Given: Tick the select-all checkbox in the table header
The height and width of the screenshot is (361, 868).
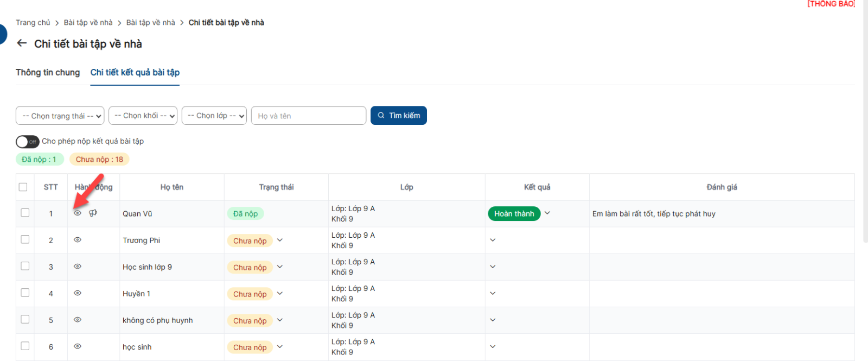Looking at the screenshot, I should point(23,187).
